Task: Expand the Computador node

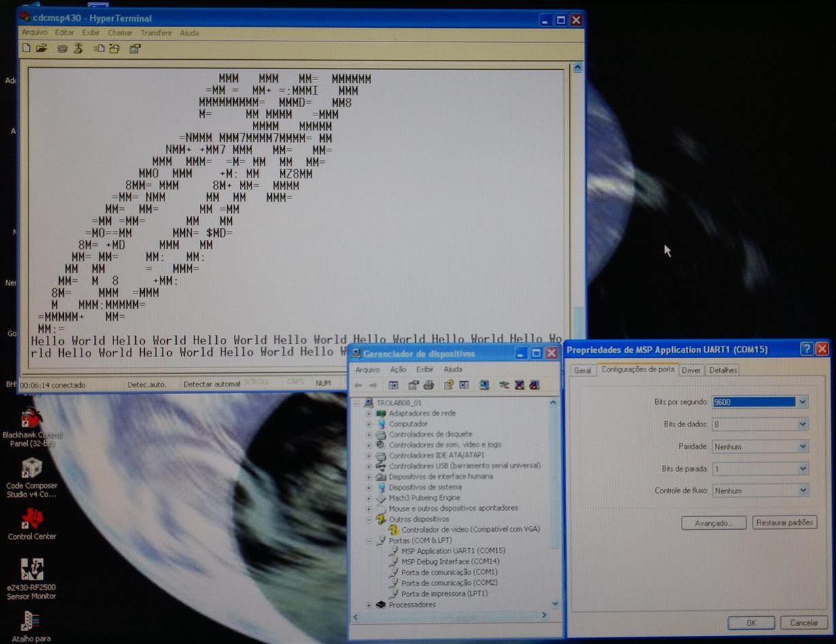Action: [369, 424]
